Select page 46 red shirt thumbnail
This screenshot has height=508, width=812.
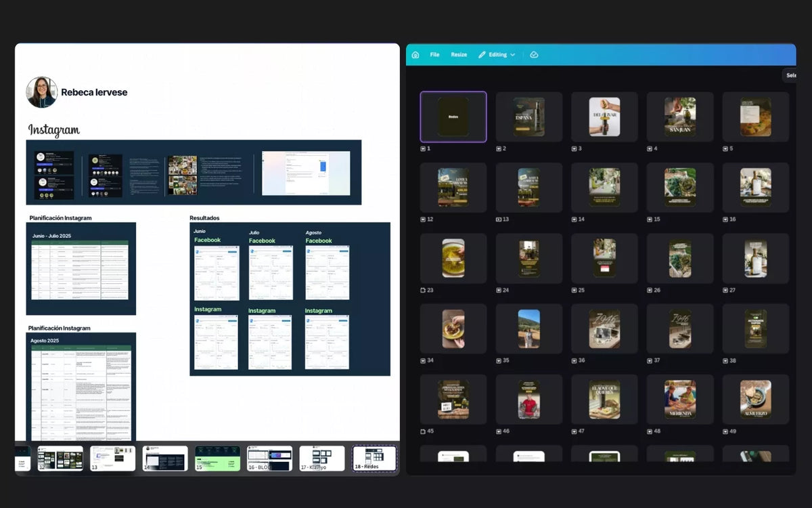(529, 399)
